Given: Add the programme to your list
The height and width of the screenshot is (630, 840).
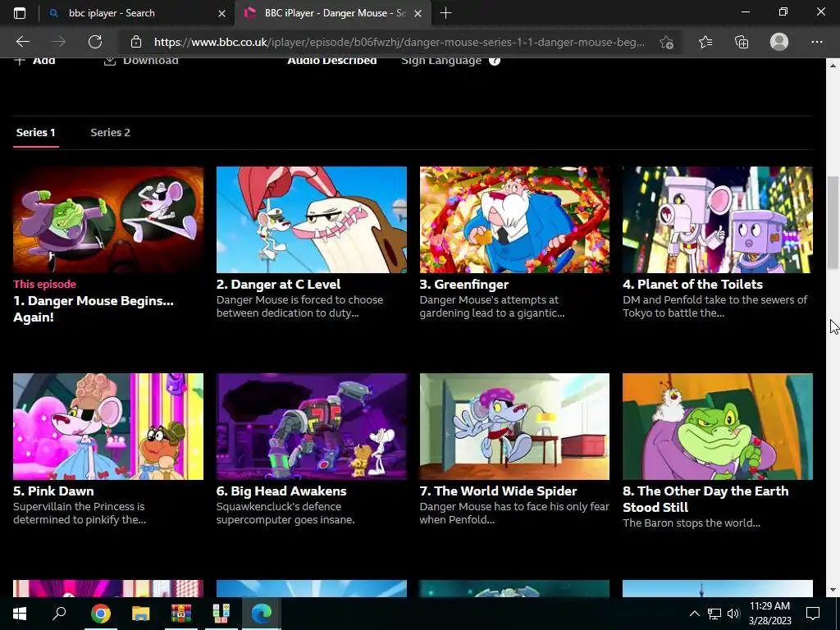Looking at the screenshot, I should 34,61.
